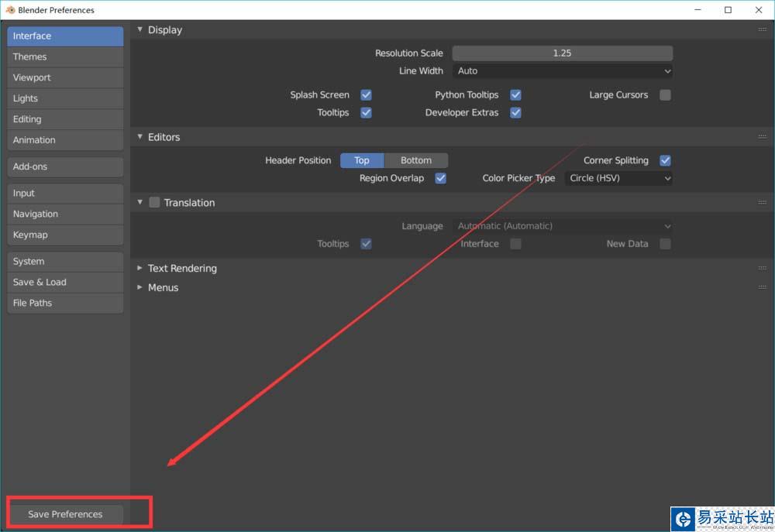The height and width of the screenshot is (532, 775).
Task: Grab the Menus panel drag handle
Action: pos(762,287)
